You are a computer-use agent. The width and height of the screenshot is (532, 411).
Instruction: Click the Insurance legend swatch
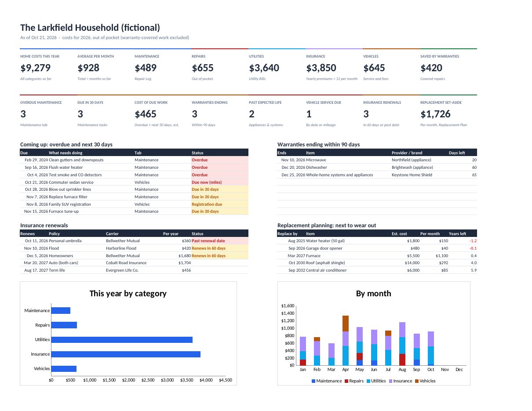tap(390, 381)
